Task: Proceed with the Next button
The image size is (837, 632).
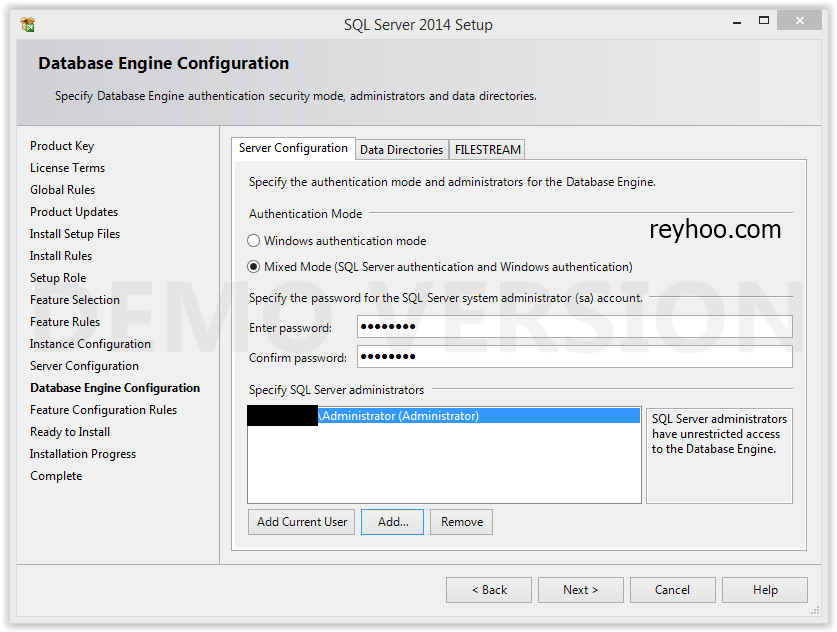Action: click(581, 590)
